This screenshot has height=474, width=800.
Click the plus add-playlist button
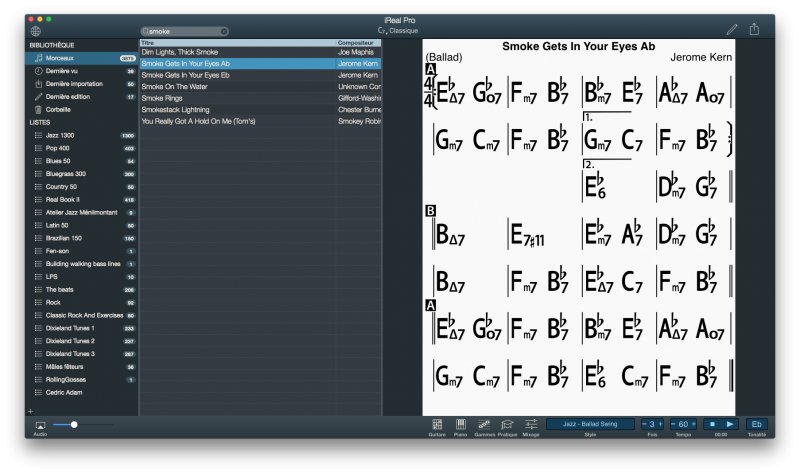point(31,411)
